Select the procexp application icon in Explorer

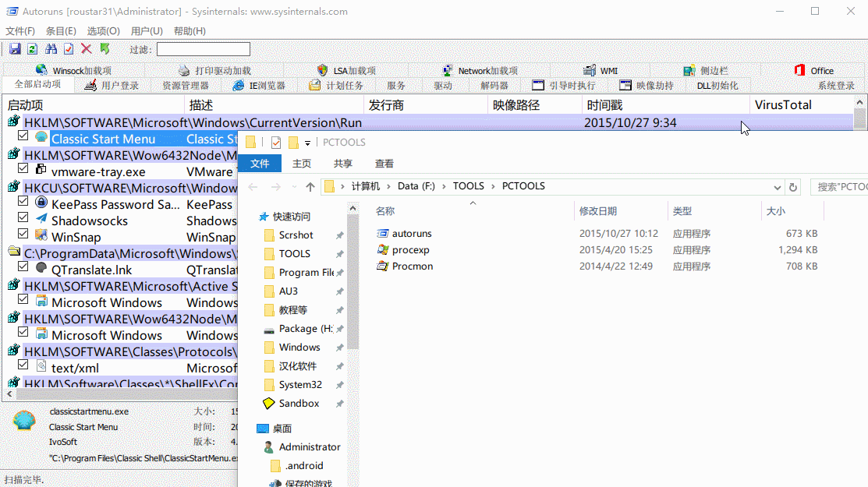pyautogui.click(x=382, y=250)
